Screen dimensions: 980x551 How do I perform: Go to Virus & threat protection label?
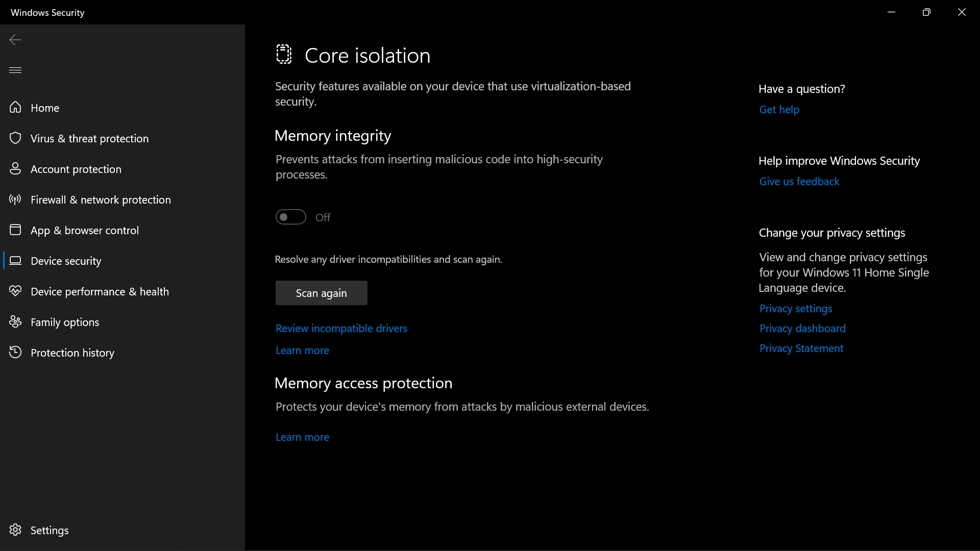pyautogui.click(x=89, y=138)
